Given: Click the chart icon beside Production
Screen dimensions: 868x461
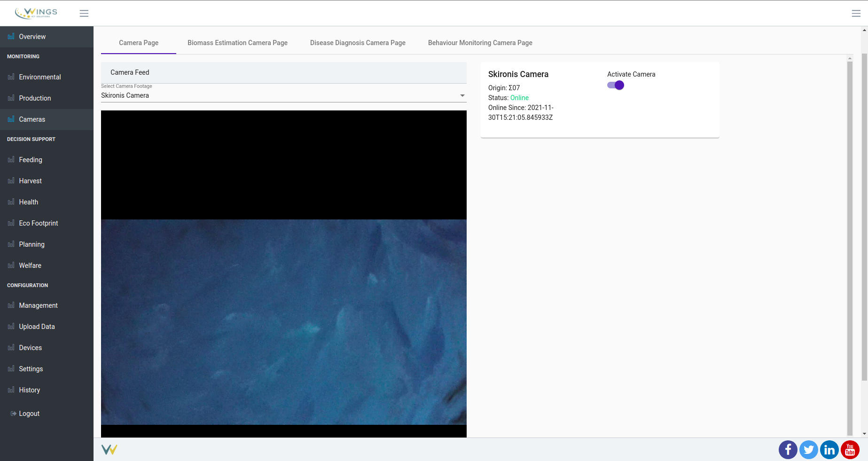Looking at the screenshot, I should click(x=11, y=98).
